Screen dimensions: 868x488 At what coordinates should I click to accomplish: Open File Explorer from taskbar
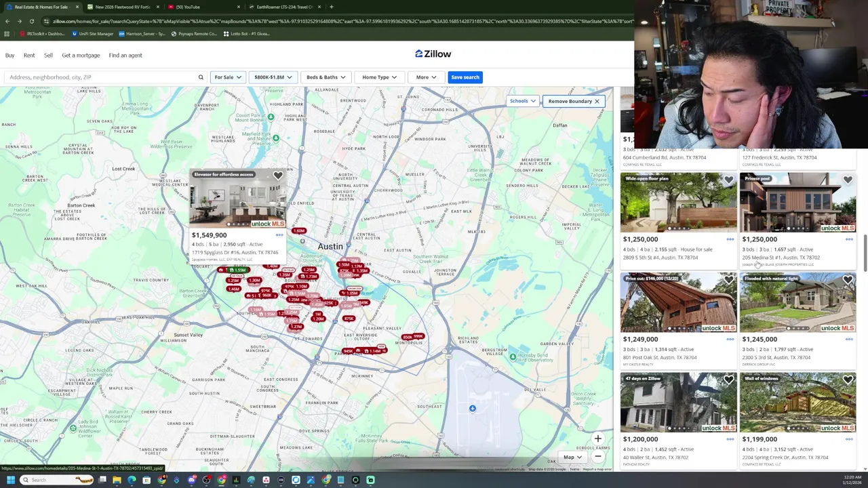(117, 480)
